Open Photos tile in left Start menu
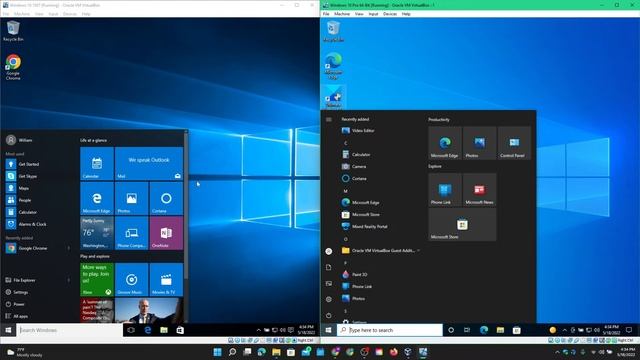This screenshot has height=360, width=640. click(131, 198)
